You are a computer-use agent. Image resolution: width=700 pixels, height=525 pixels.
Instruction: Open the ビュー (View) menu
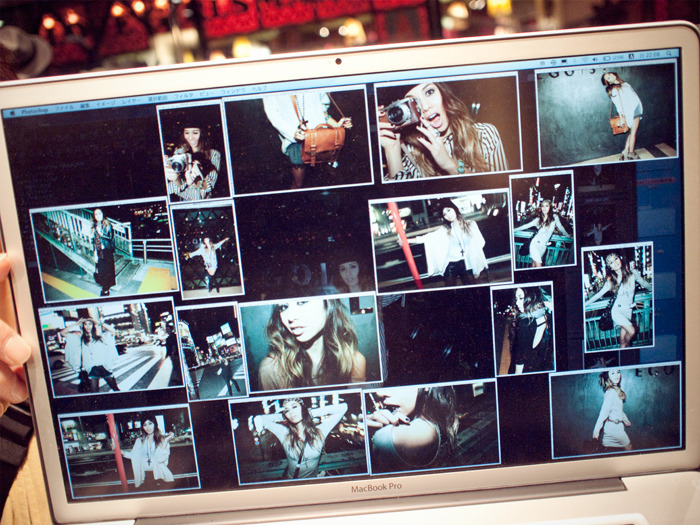(x=207, y=94)
